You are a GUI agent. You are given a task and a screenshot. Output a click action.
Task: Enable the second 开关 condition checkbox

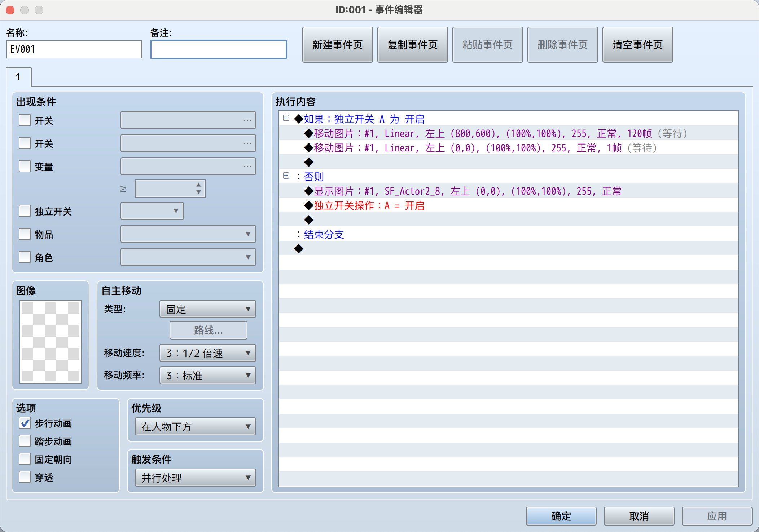(x=25, y=143)
